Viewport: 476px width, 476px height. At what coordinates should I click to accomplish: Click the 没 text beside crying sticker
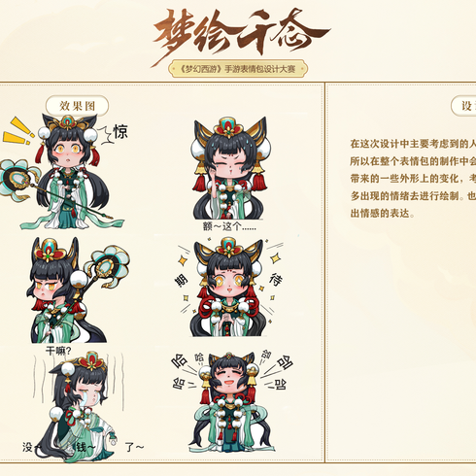(27, 447)
